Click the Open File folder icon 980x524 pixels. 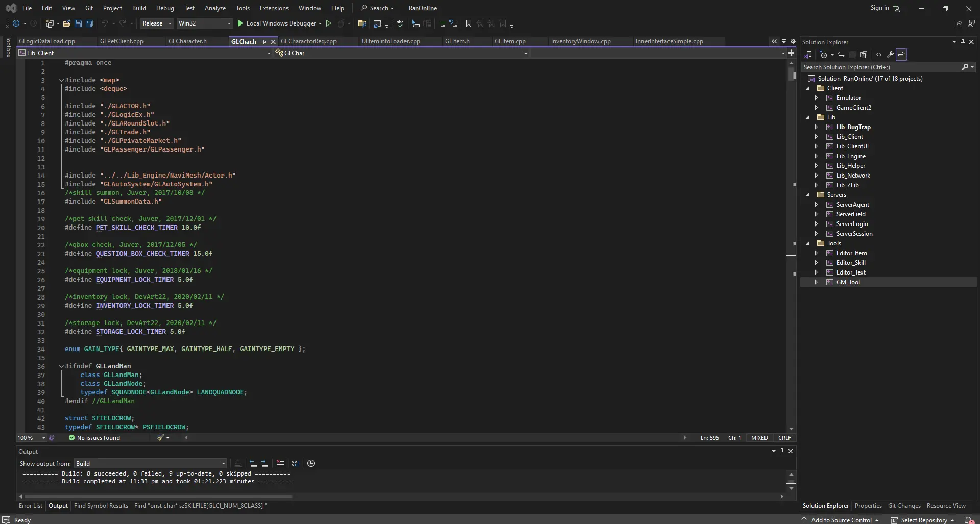tap(66, 23)
